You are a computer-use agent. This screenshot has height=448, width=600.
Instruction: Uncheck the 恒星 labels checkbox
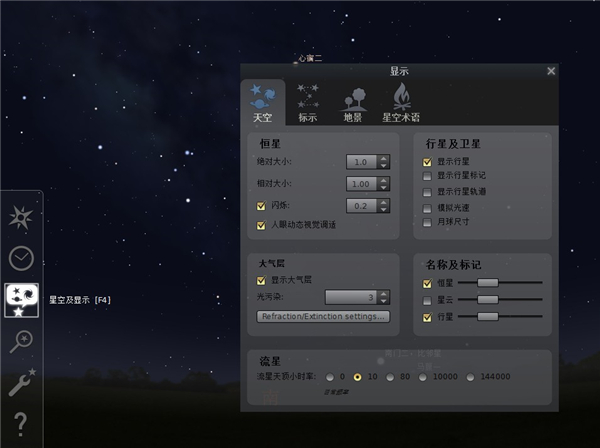427,283
